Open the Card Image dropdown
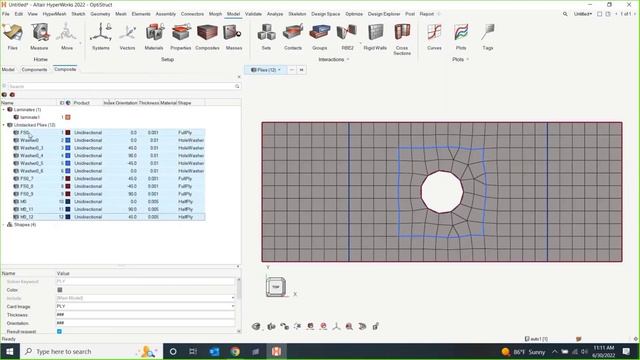Image resolution: width=640 pixels, height=360 pixels. (x=233, y=306)
